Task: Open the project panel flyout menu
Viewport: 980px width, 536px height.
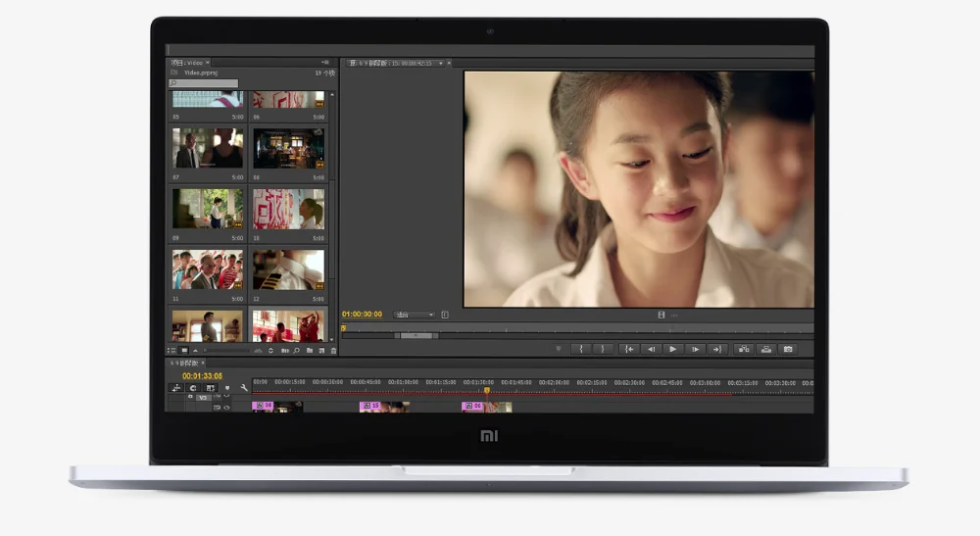Action: tap(325, 63)
